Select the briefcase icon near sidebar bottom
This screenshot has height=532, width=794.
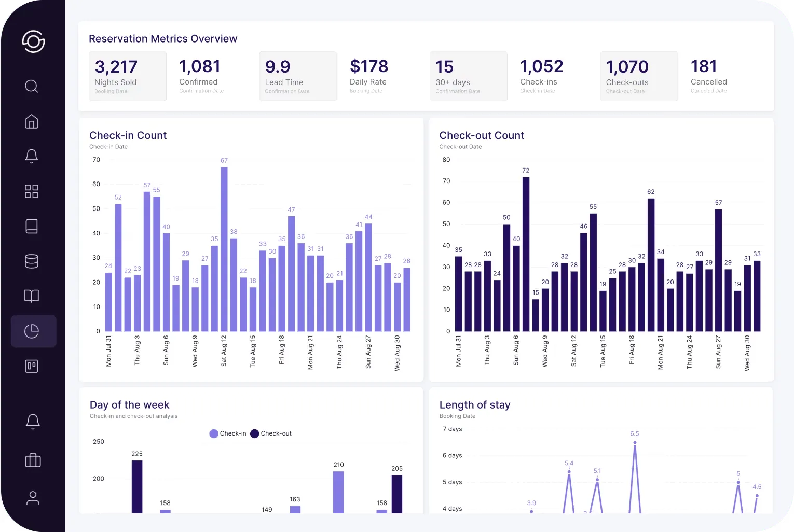point(32,460)
